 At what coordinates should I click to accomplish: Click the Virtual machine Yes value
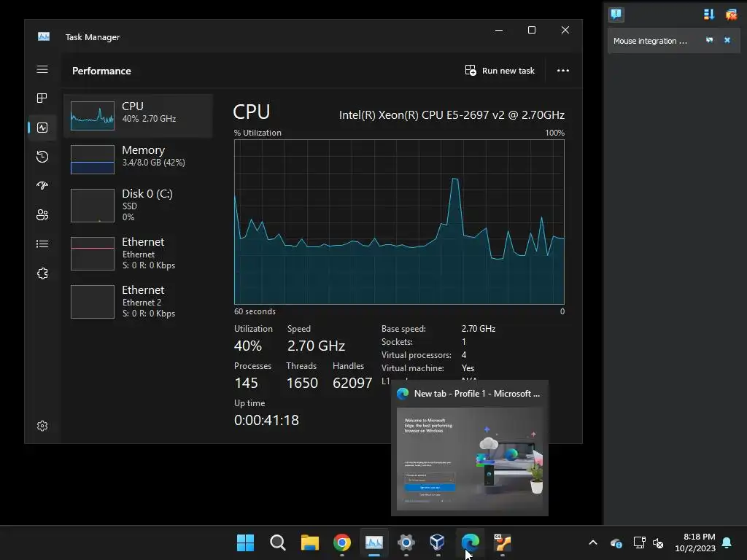pyautogui.click(x=468, y=368)
